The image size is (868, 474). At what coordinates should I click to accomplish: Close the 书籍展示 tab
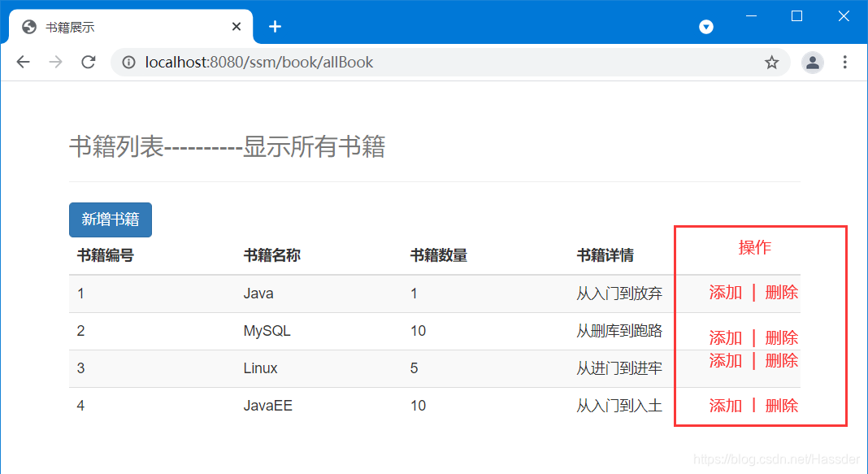coord(237,27)
